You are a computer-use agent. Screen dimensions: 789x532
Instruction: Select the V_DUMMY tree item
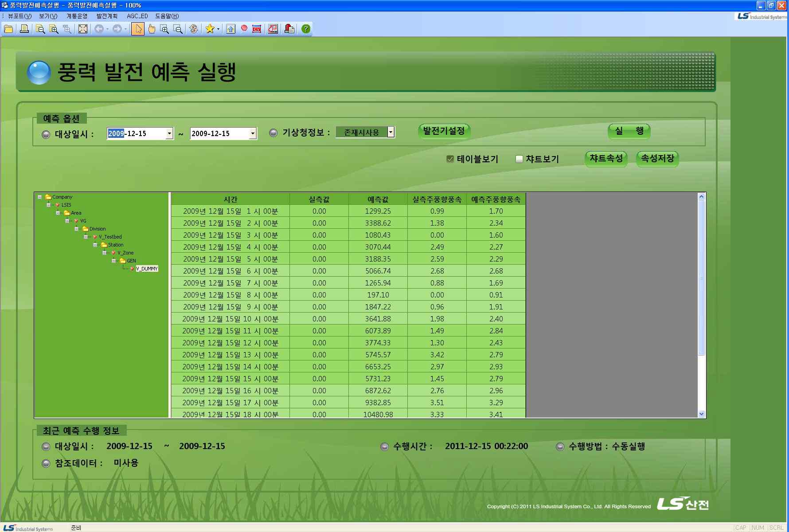click(147, 269)
